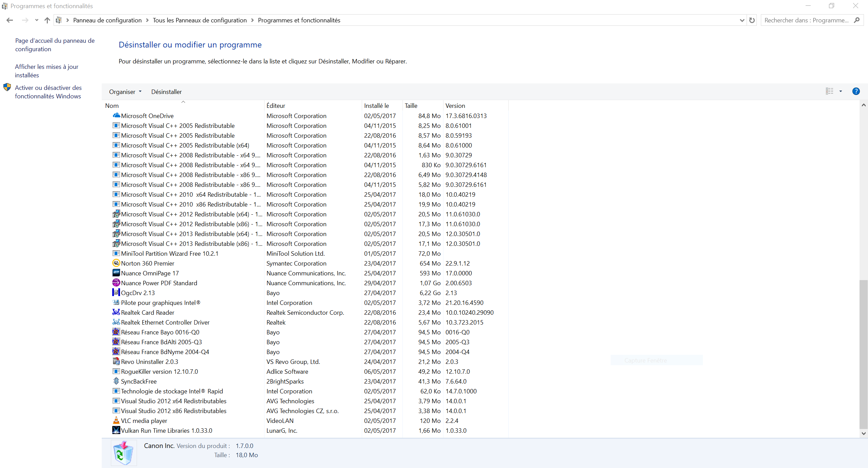Click the VS Revo Group, Ltd. cell
868x468 pixels.
[293, 362]
